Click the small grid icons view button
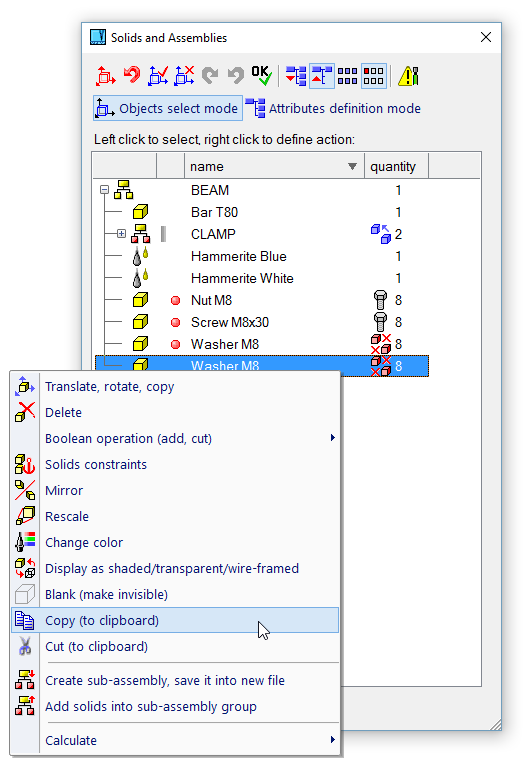The width and height of the screenshot is (527, 761). [347, 76]
